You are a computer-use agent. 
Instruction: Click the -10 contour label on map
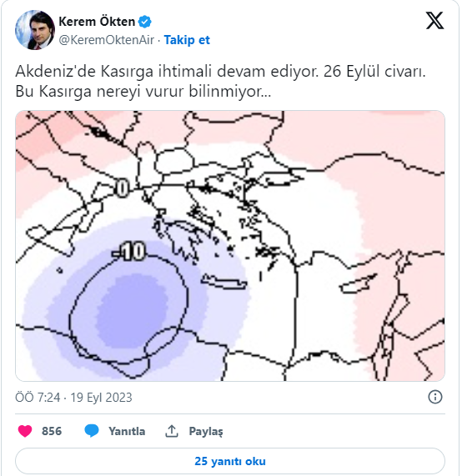(128, 251)
